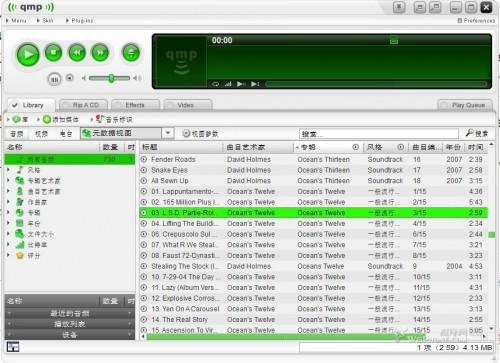This screenshot has height=363, width=500.
Task: Toggle the second play-arrow mode icon in display
Action: [255, 84]
